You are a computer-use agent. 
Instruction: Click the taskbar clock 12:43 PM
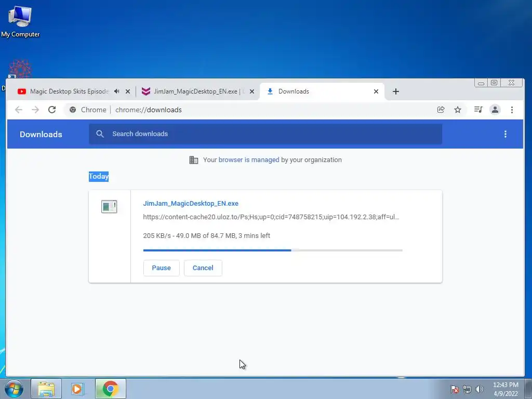tap(506, 389)
